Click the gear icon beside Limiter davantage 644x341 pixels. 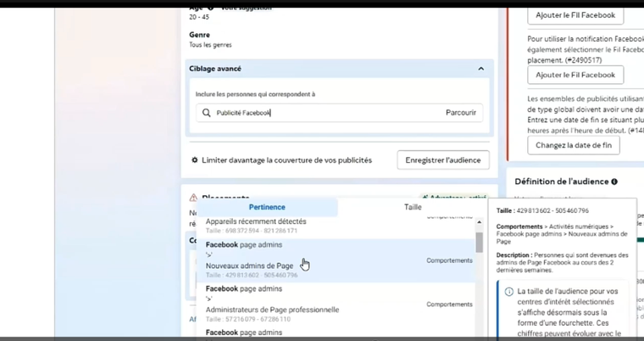(195, 160)
